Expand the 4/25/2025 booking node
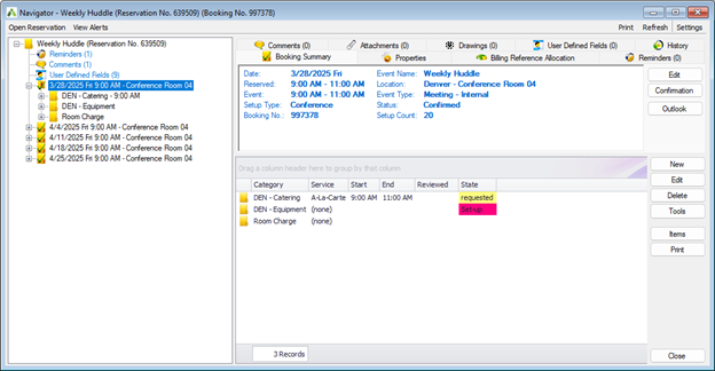715x371 pixels. (29, 159)
